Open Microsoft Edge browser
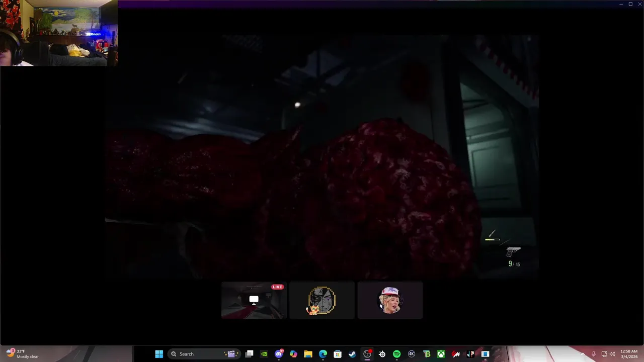This screenshot has height=362, width=644. [323, 354]
